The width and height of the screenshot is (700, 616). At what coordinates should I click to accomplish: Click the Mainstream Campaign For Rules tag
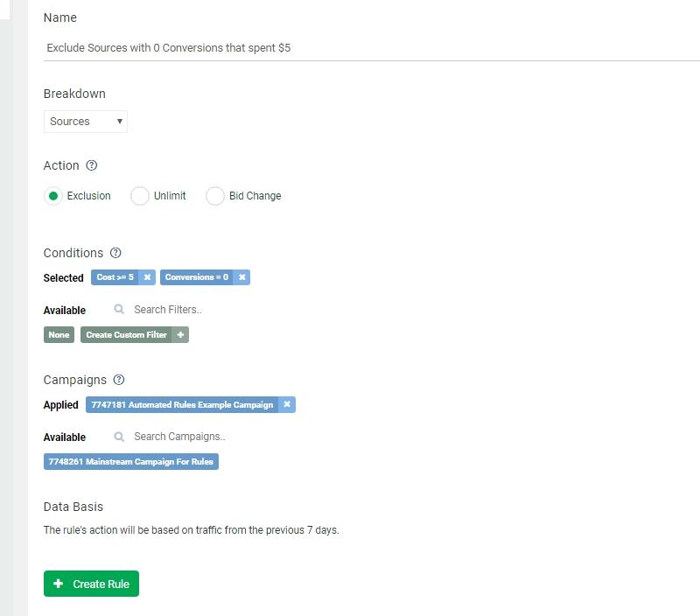(131, 461)
